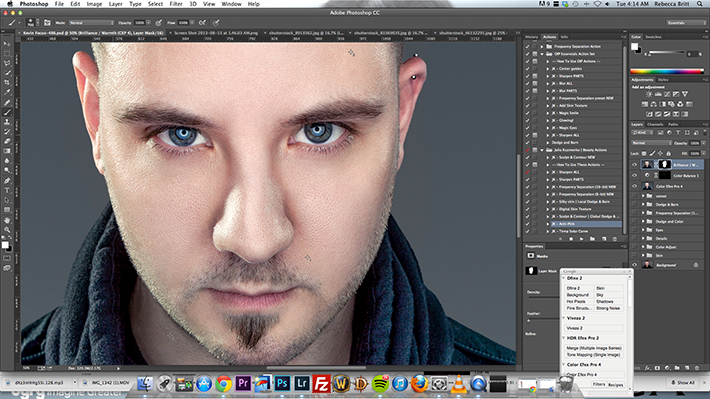Open the Filter menu
Screen dimensions: 710x399
click(176, 4)
